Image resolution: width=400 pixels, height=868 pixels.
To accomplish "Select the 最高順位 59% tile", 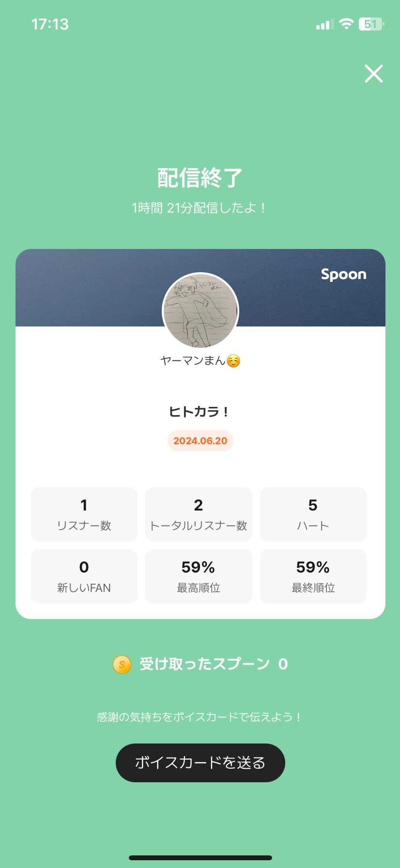I will tap(199, 576).
